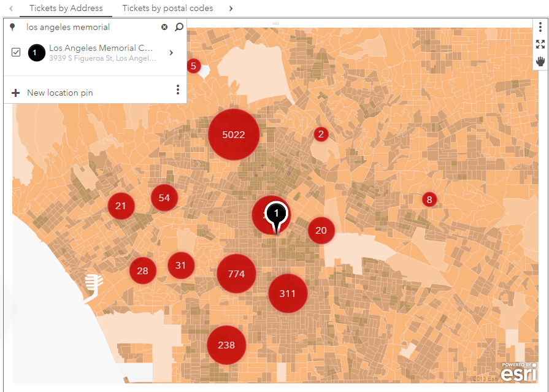Viewport: 549px width, 392px height.
Task: Click the New location pin plus icon
Action: click(16, 93)
